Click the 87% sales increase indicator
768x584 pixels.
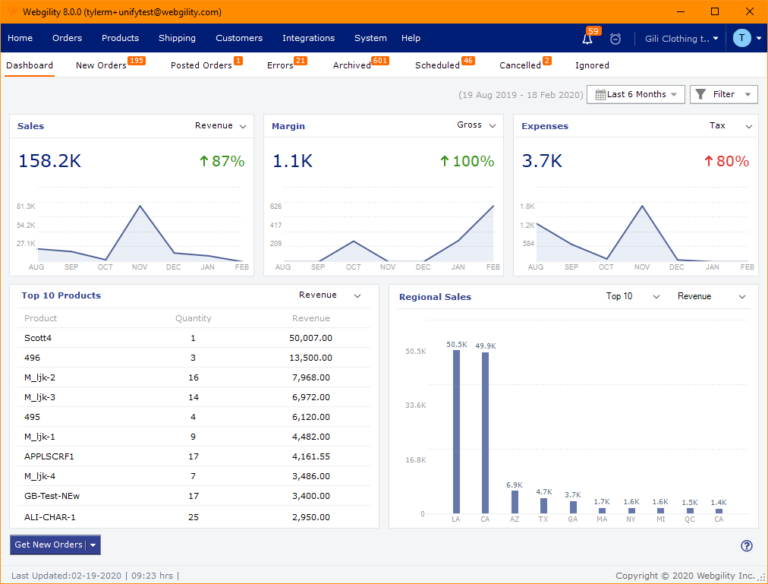(222, 161)
